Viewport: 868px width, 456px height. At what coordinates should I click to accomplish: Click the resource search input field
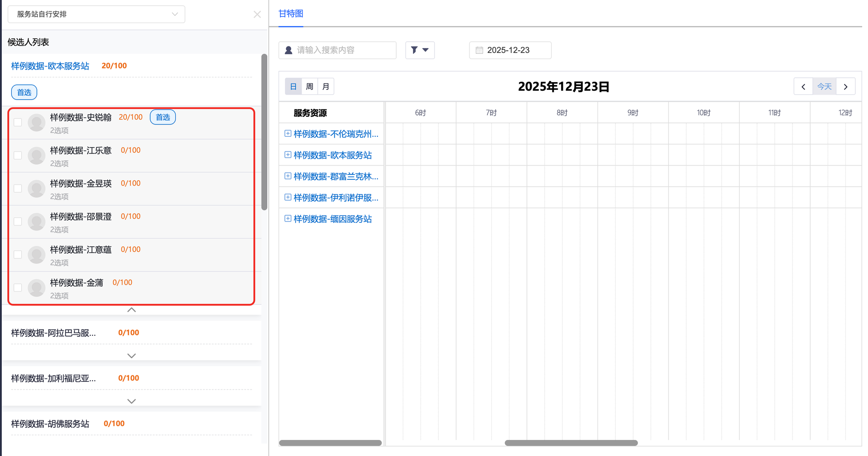pyautogui.click(x=343, y=50)
